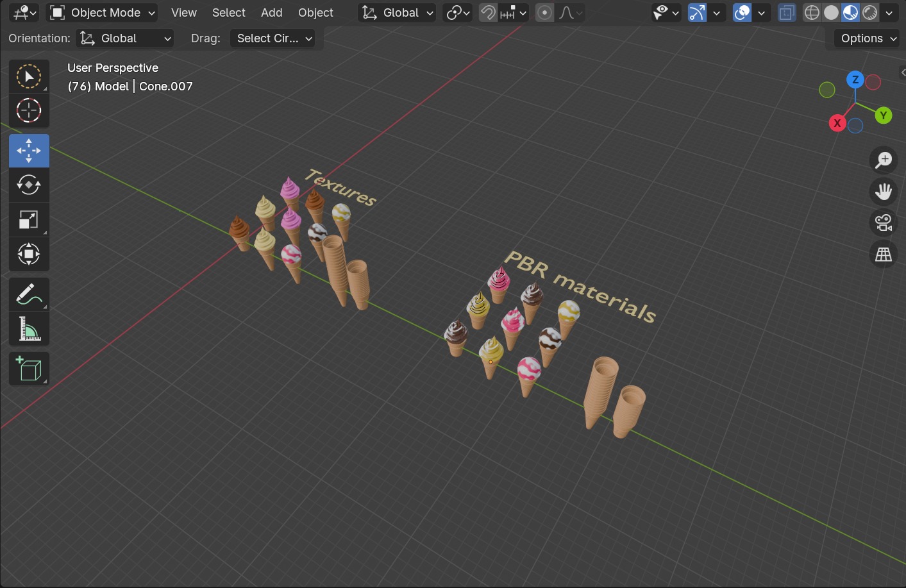Switch to Material Preview shading

pos(850,13)
